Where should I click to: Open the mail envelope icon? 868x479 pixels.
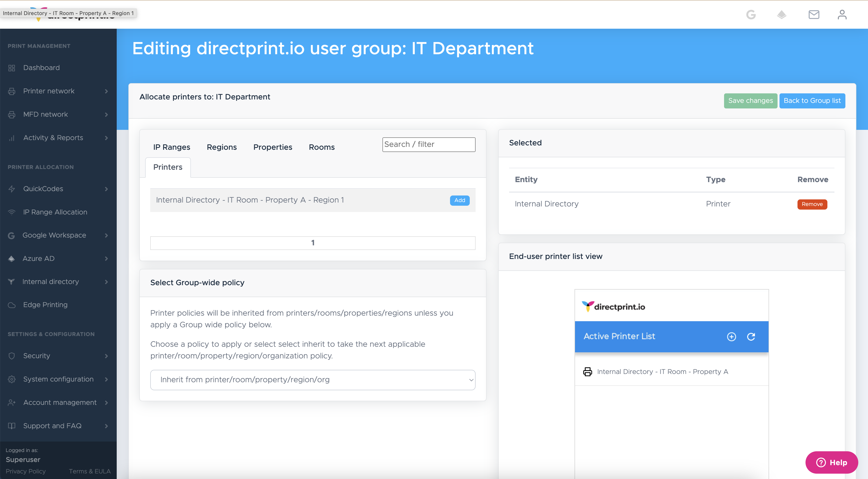click(814, 15)
